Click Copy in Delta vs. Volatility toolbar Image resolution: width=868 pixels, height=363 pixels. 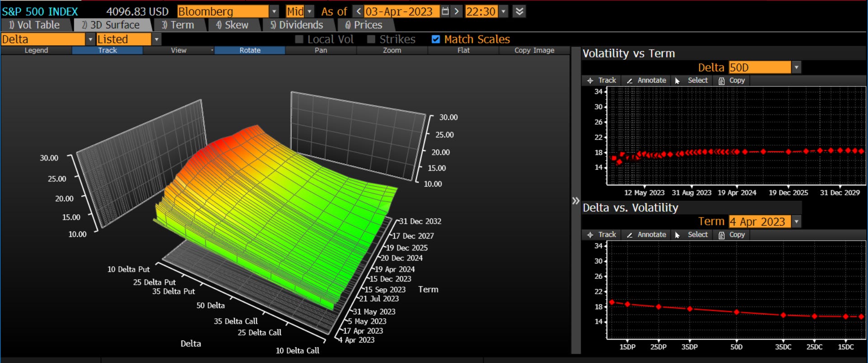pos(731,235)
